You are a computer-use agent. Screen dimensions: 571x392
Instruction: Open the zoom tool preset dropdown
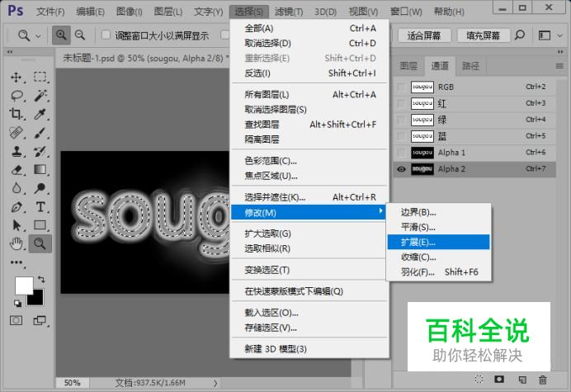[x=38, y=35]
